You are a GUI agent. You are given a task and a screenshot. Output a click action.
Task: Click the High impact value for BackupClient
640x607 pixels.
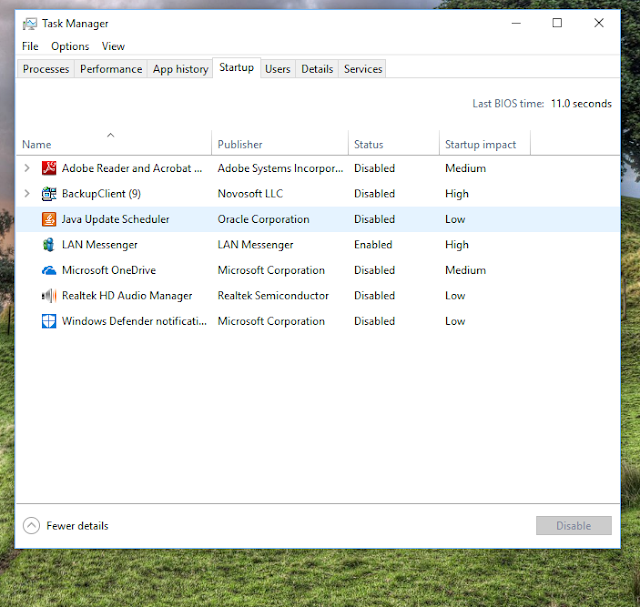pos(457,194)
